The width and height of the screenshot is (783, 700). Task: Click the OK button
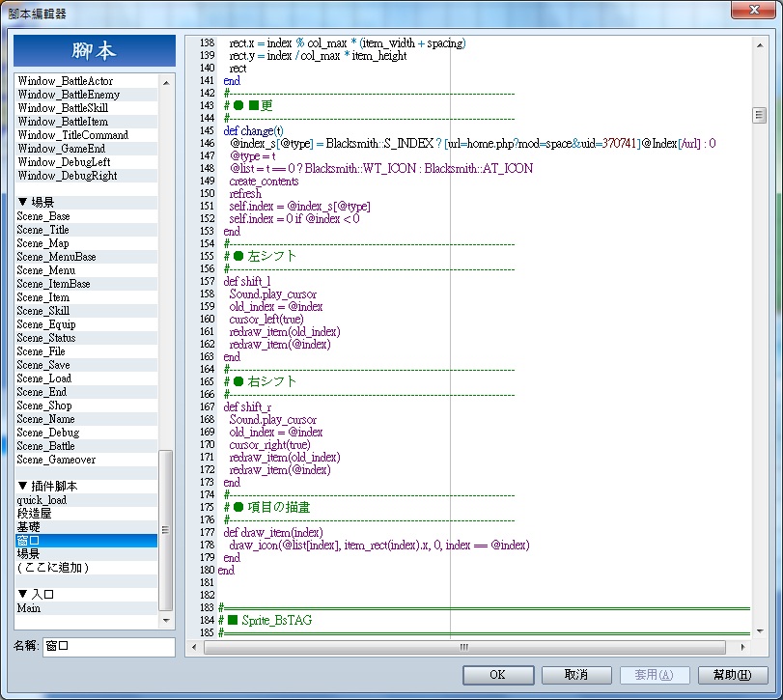coord(498,675)
